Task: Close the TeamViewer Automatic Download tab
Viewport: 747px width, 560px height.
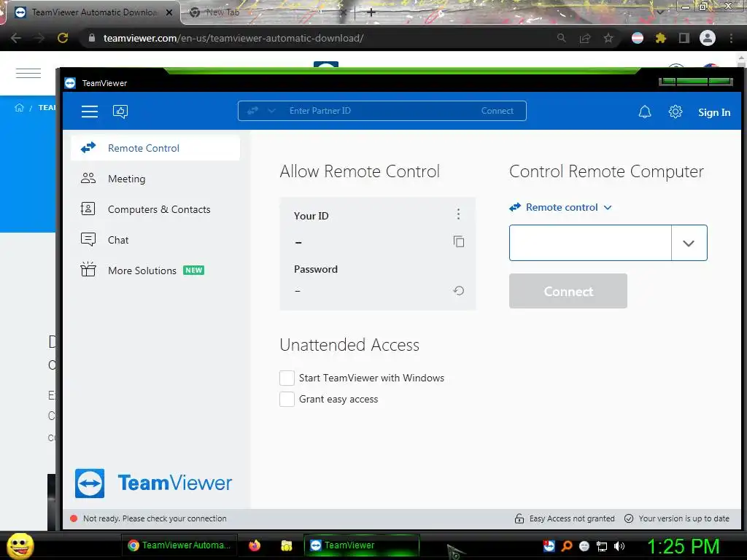Action: point(169,13)
